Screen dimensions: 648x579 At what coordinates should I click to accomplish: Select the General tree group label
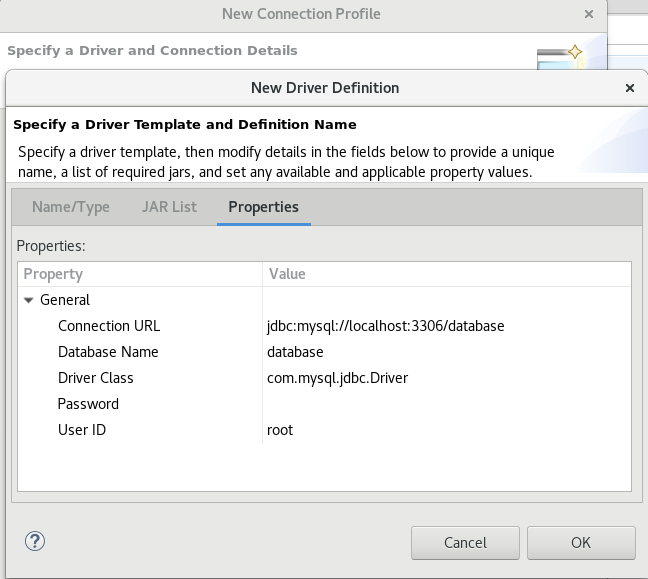coord(65,300)
